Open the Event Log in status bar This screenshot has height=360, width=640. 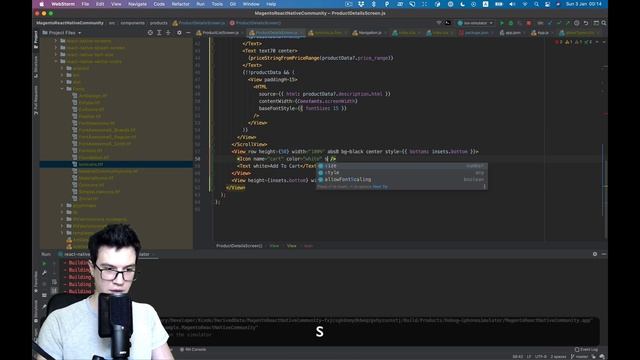[x=586, y=350]
